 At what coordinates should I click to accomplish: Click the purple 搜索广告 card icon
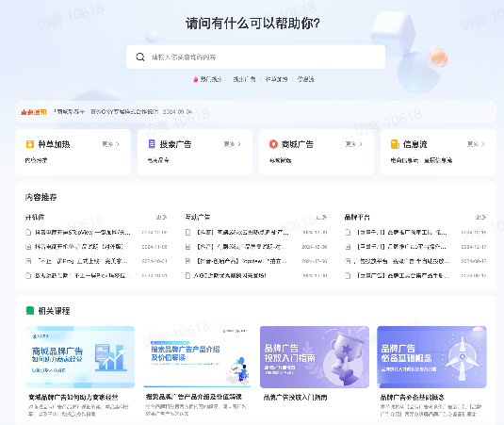152,144
